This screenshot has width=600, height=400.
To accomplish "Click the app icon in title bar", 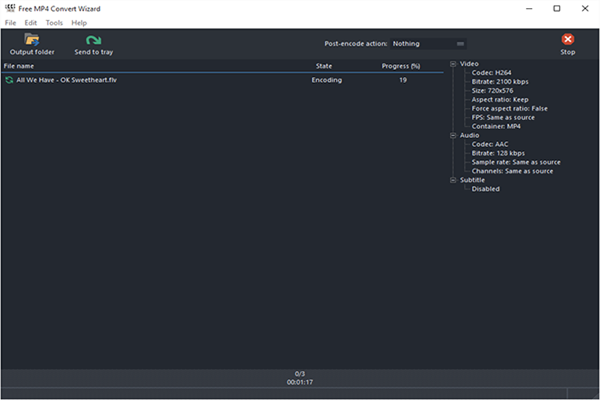I will click(10, 8).
